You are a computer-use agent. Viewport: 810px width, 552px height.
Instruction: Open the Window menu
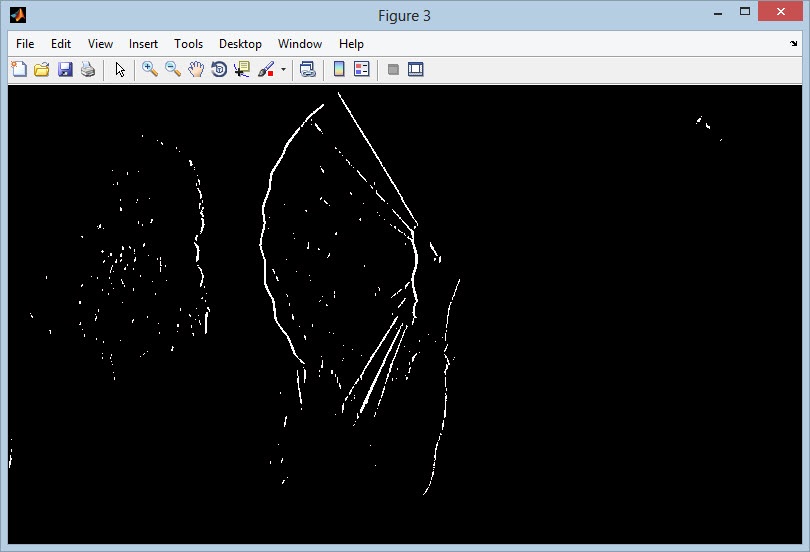click(x=300, y=44)
